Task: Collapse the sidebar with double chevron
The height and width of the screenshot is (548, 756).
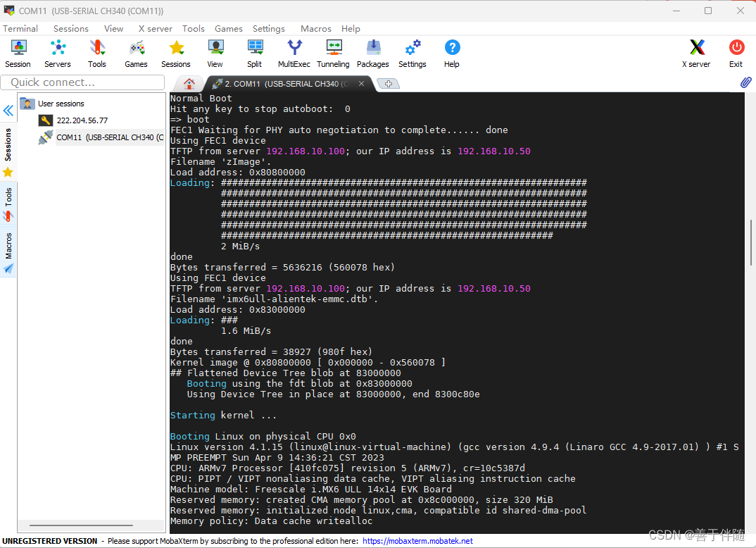Action: pyautogui.click(x=8, y=111)
